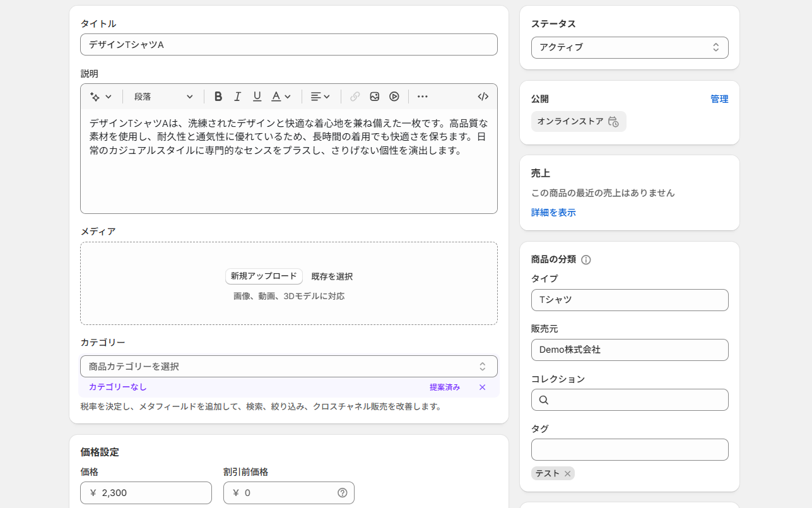Screen dimensions: 812x508
Task: Click the 新規アップロード button
Action: point(264,276)
